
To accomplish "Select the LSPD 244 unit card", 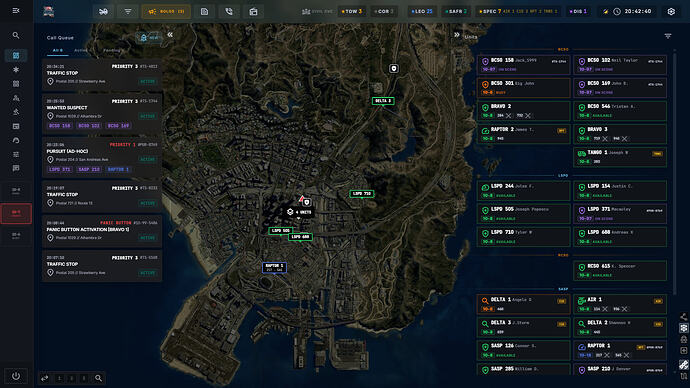I will point(523,191).
